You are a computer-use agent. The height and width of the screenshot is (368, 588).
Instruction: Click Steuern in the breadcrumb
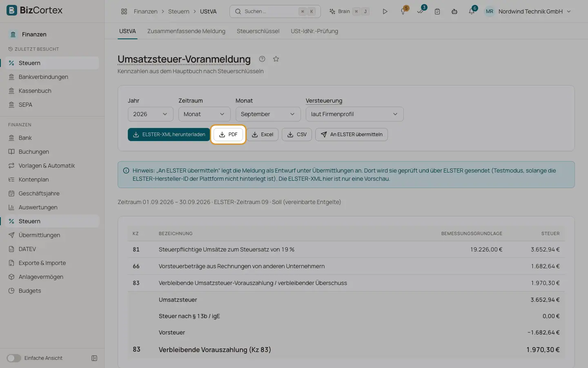click(x=179, y=11)
